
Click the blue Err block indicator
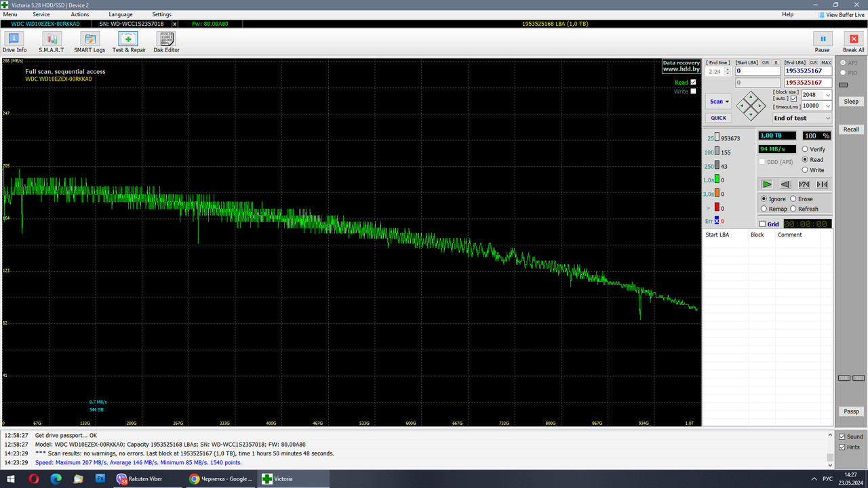[717, 221]
